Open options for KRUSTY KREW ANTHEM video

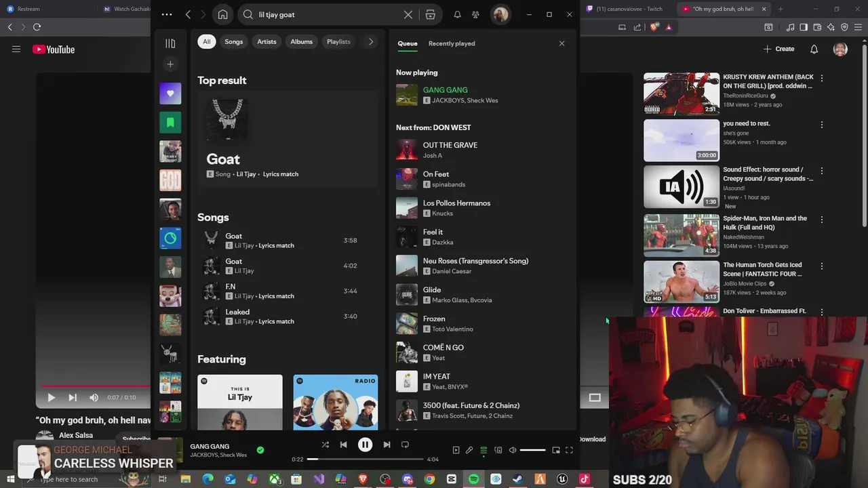point(822,78)
